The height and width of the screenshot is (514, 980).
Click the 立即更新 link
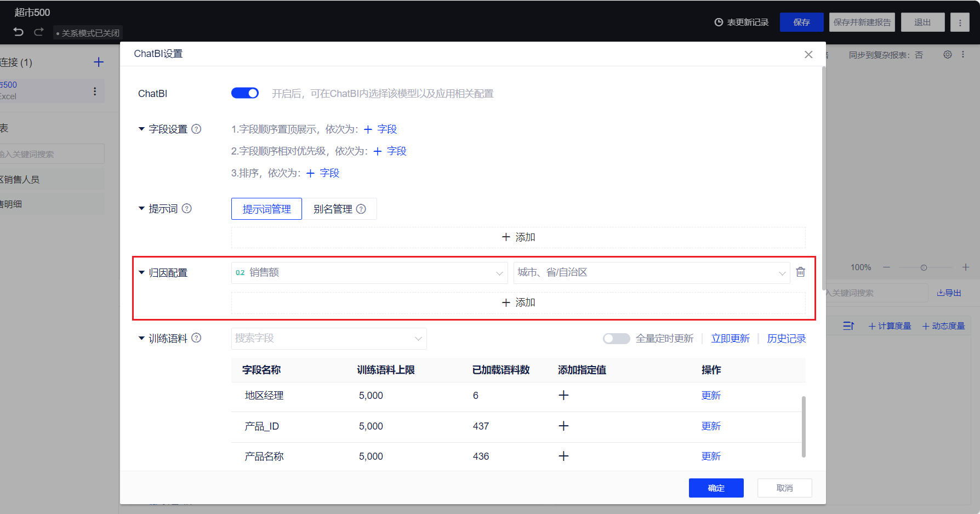pos(730,339)
